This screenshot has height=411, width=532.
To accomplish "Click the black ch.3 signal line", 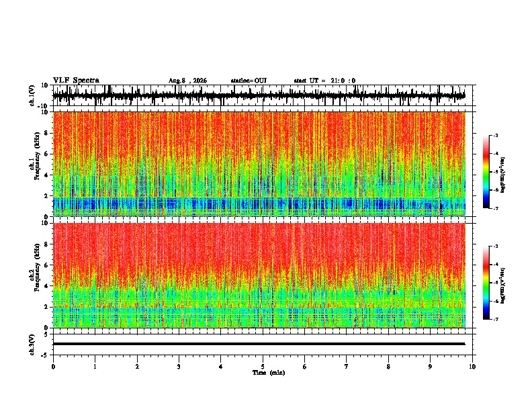I will (259, 344).
